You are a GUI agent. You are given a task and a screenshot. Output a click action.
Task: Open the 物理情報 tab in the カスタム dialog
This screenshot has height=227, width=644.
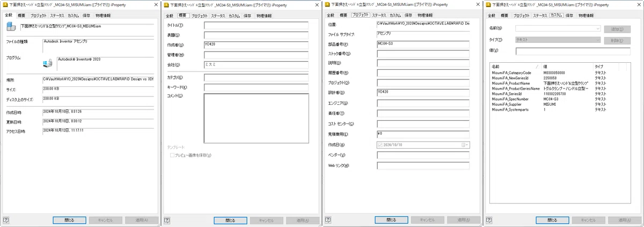(586, 16)
